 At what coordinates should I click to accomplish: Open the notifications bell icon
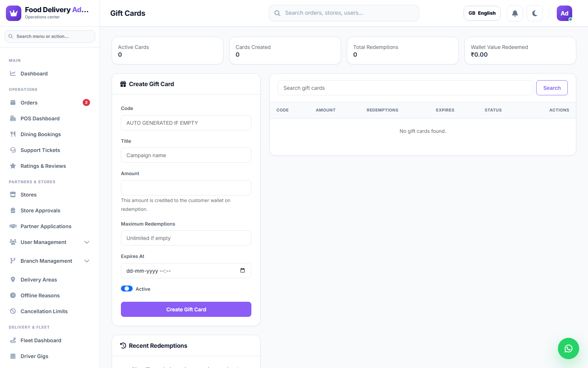point(515,13)
